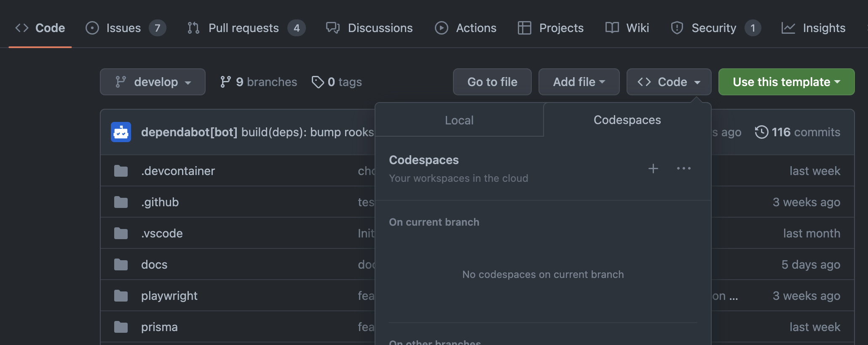View the 0 tags link
The image size is (868, 345).
click(x=337, y=82)
